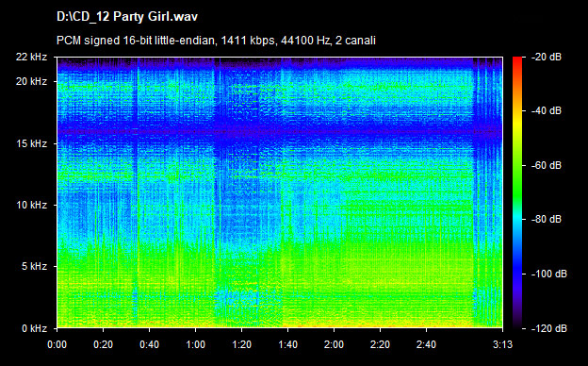The image size is (588, 366).
Task: Click the 0 kHz frequency axis label
Action: (34, 328)
